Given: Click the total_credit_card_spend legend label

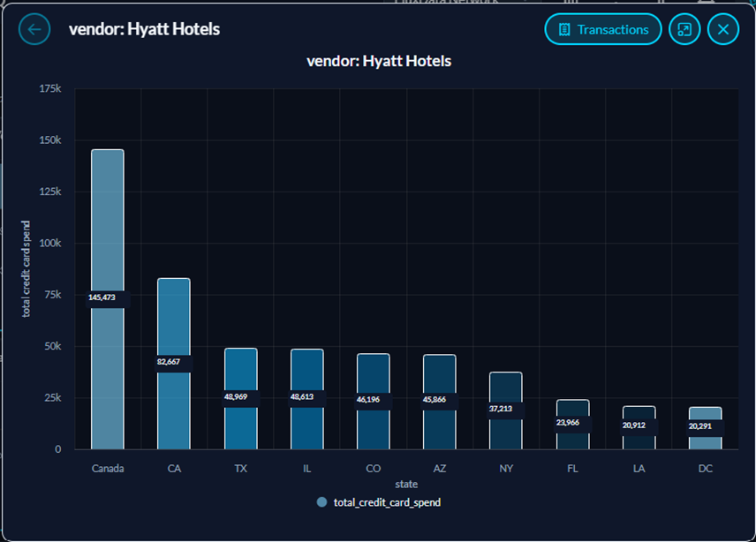Looking at the screenshot, I should [x=387, y=502].
